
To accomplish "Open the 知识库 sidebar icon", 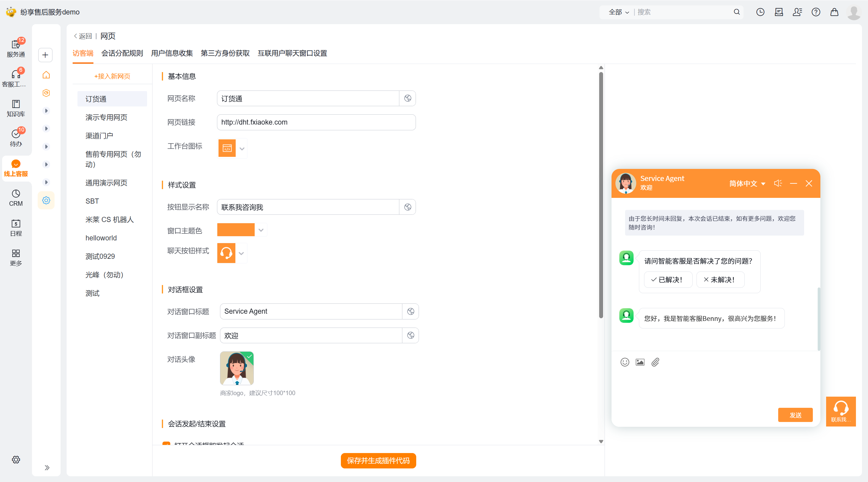I will pyautogui.click(x=15, y=108).
